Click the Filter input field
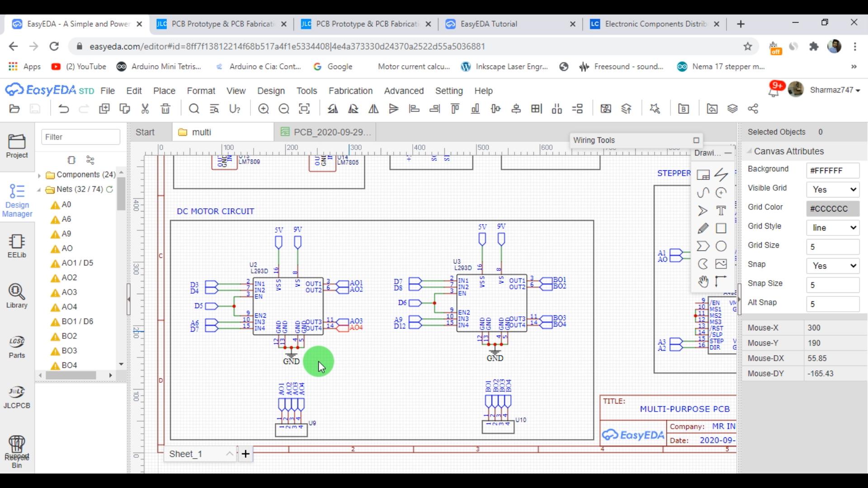Screen dimensions: 868x488 click(x=80, y=137)
